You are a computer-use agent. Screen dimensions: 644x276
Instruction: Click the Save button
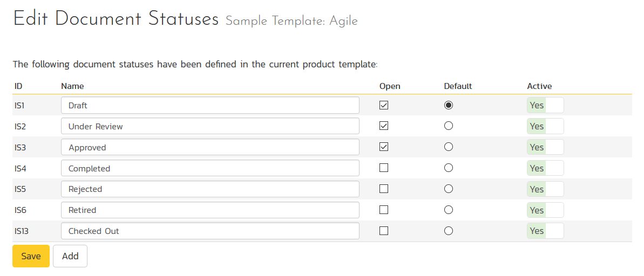(x=31, y=256)
